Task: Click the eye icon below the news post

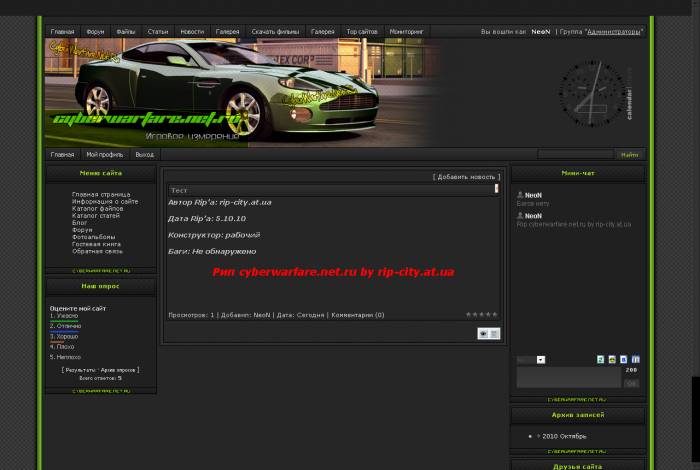Action: 484,334
